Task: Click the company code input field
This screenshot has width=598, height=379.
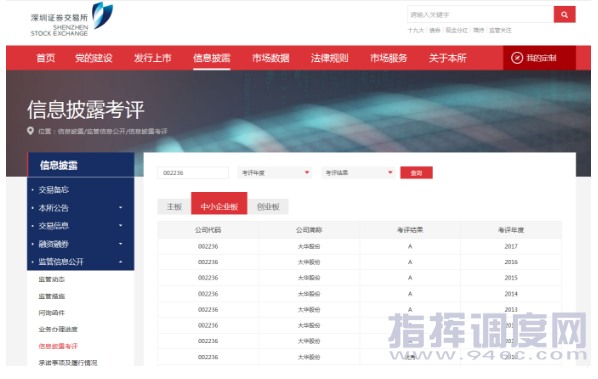Action: [193, 173]
